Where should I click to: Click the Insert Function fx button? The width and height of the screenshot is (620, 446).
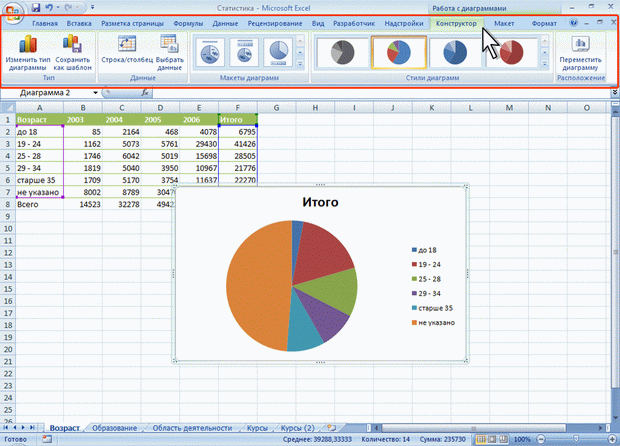pyautogui.click(x=145, y=93)
